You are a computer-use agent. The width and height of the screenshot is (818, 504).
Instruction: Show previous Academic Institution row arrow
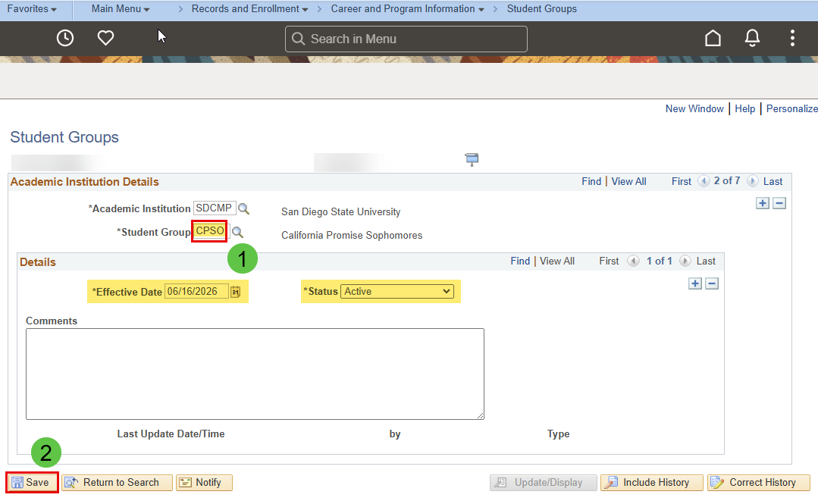point(704,181)
